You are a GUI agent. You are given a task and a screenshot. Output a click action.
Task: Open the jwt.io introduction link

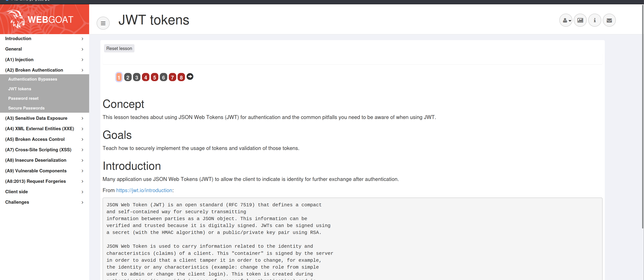[144, 190]
